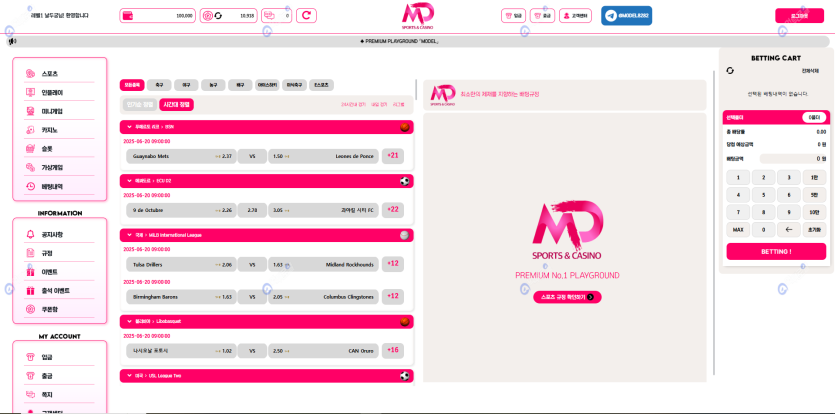Open the 쿠폰함 sidebar icon
835x414 pixels.
30,310
